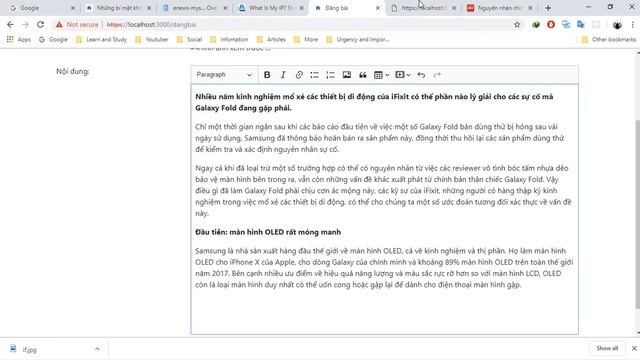Viewport: 640px width, 360px height.
Task: Open the Learn and Study bookmark folder
Action: (x=102, y=40)
